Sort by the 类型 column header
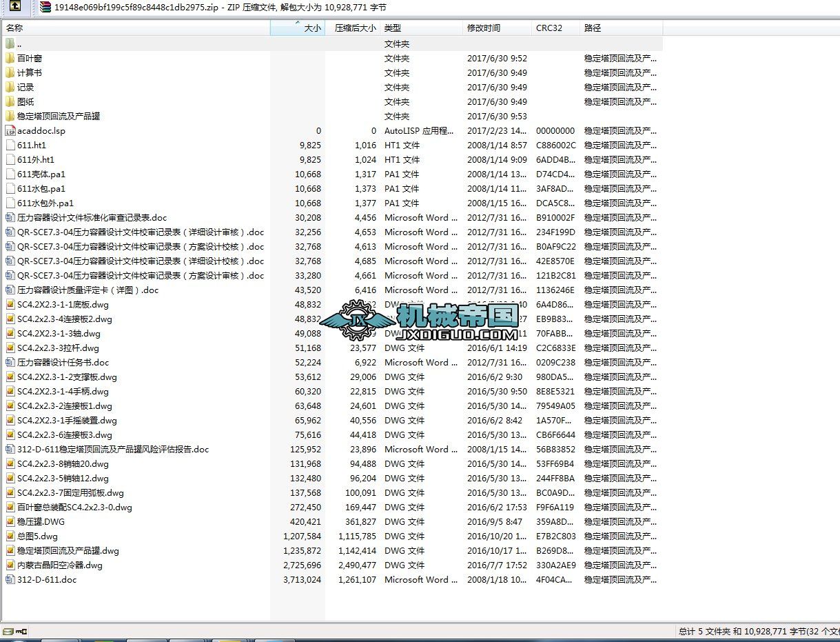The height and width of the screenshot is (642, 840). (x=421, y=28)
